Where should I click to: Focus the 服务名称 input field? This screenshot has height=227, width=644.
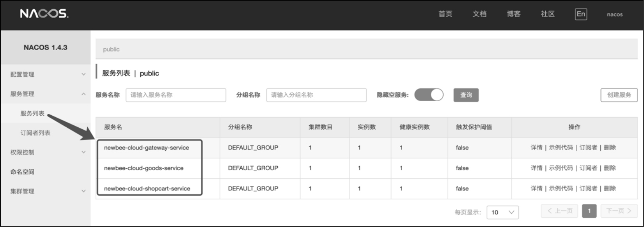click(176, 95)
